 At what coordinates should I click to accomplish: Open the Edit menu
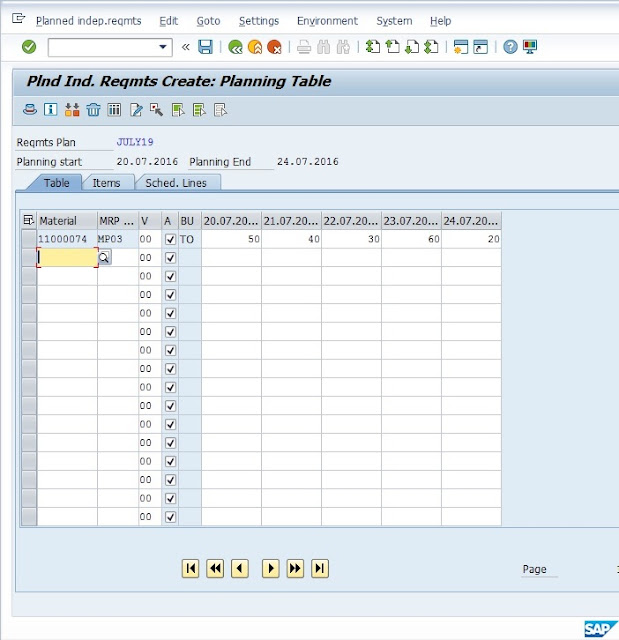pyautogui.click(x=168, y=21)
